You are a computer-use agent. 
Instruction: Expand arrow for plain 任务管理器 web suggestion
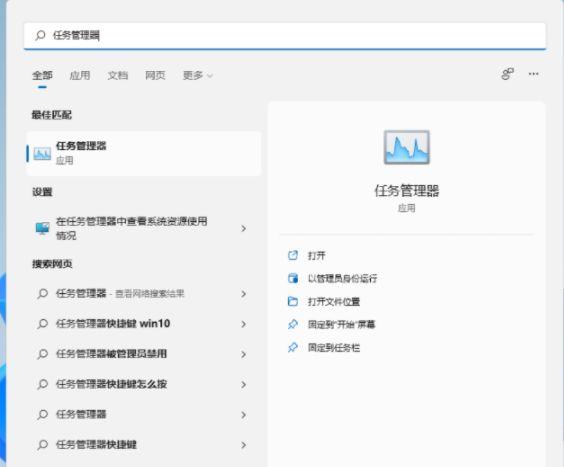(x=244, y=415)
